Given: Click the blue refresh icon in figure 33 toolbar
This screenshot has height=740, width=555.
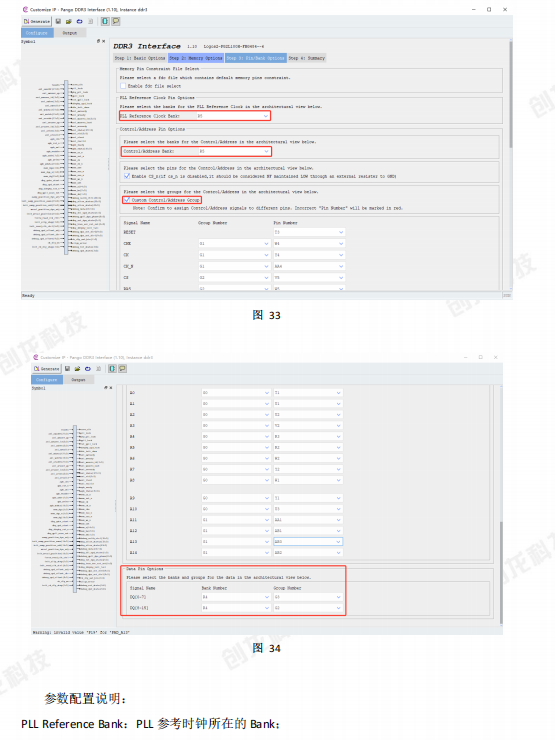Looking at the screenshot, I should click(79, 21).
